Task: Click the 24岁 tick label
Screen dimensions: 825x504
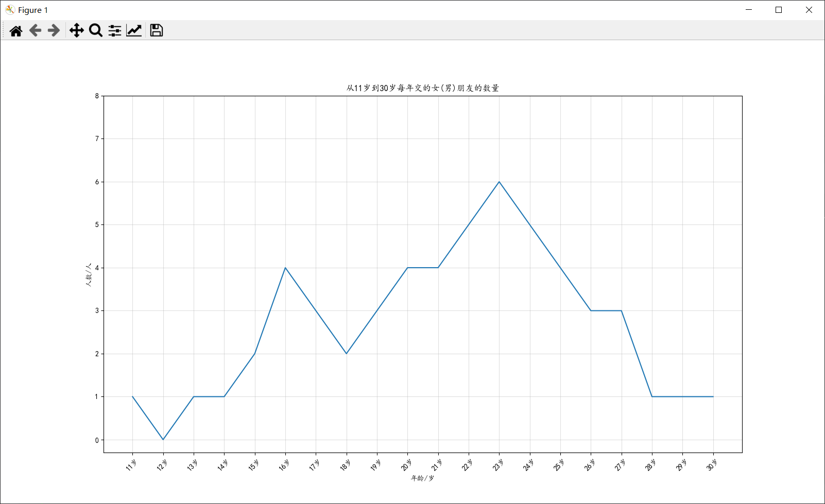Action: 529,465
